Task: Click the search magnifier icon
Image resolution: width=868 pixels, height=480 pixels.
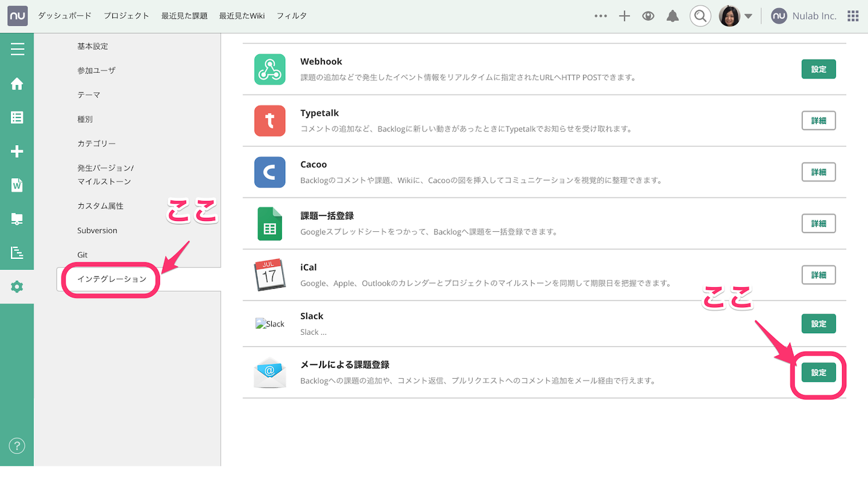Action: pos(700,16)
